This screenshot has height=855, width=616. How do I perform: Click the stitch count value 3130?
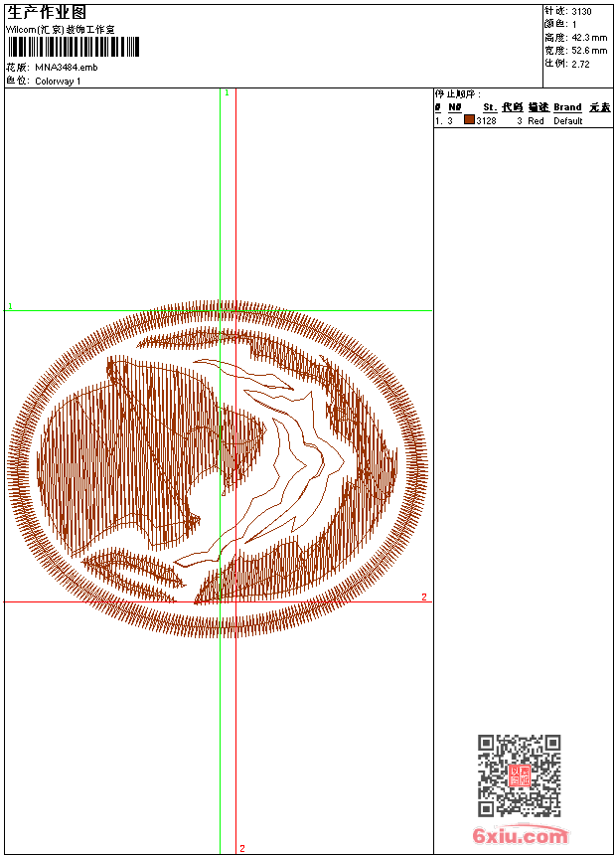(581, 11)
